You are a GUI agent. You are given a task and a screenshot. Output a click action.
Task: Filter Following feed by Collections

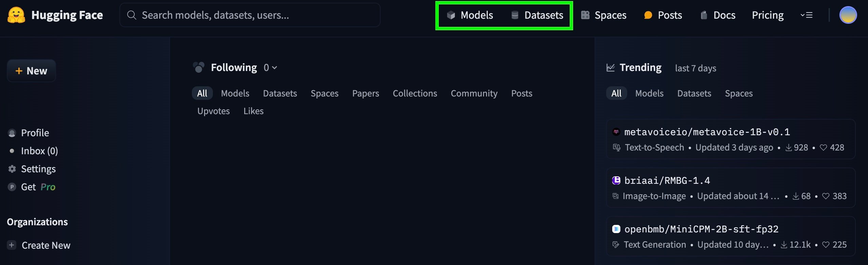coord(415,93)
